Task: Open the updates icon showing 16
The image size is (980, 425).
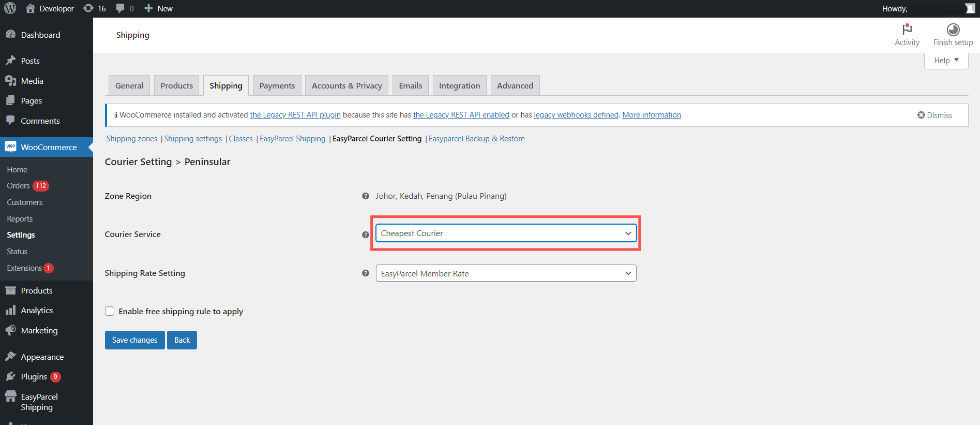Action: (x=95, y=8)
